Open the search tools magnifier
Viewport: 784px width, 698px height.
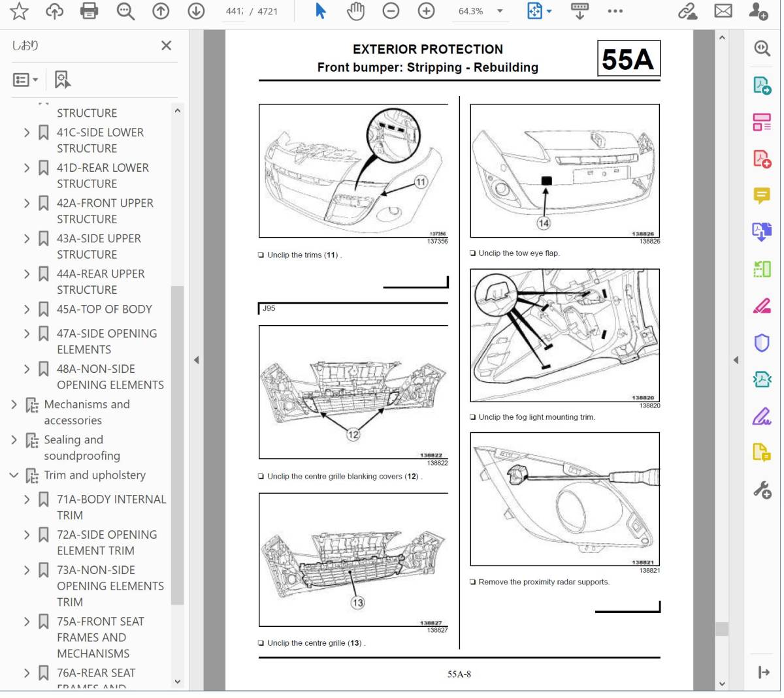762,48
